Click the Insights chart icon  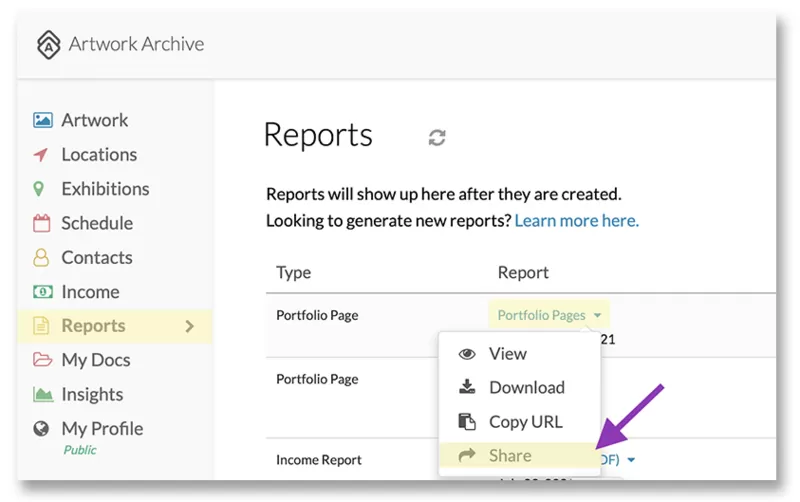43,394
